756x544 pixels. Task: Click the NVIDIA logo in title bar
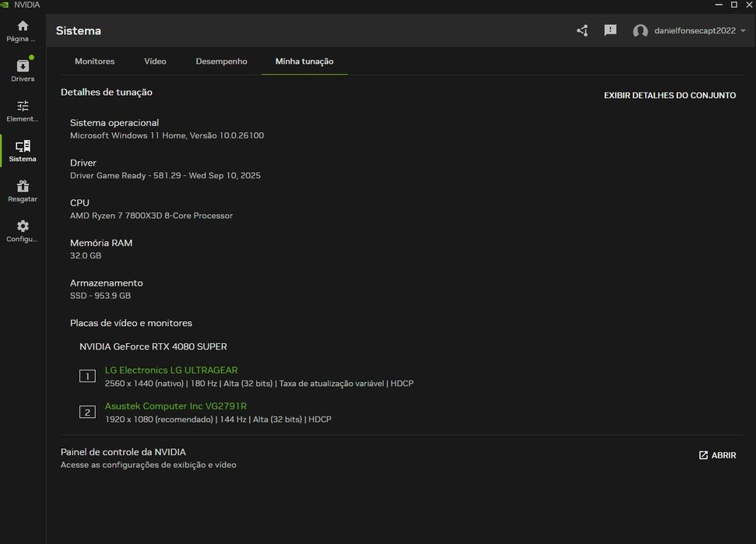pos(5,5)
